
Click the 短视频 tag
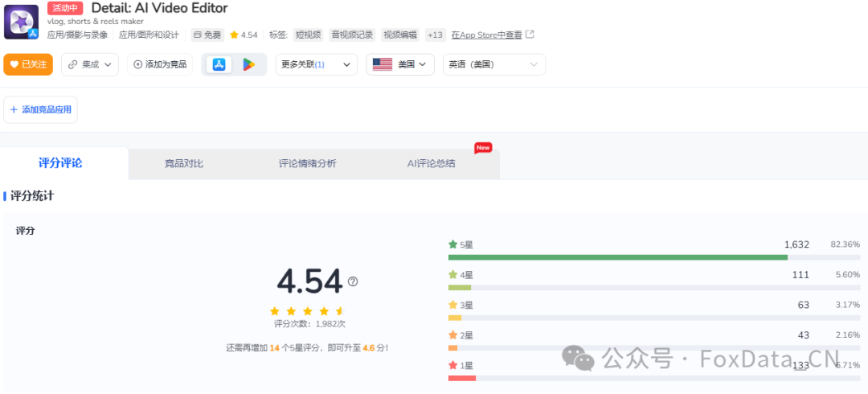tap(309, 35)
